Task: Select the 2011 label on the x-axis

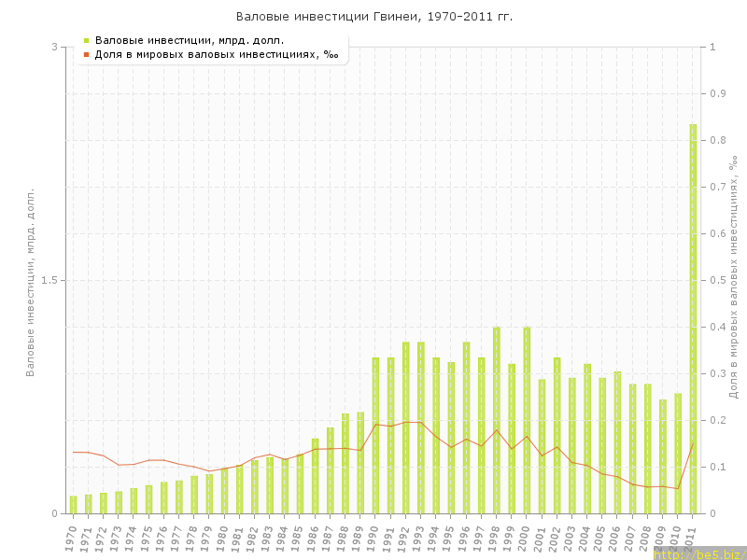Action: tap(689, 539)
